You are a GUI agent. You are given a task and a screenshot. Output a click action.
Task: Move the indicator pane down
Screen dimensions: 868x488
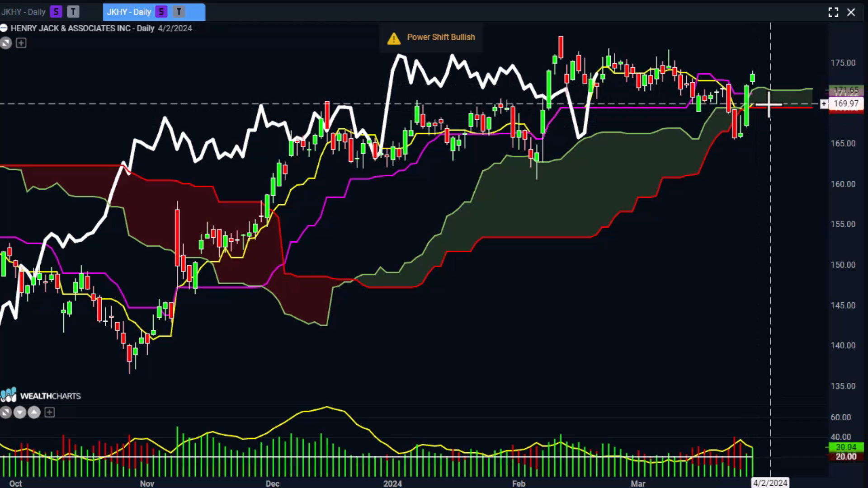[x=19, y=412]
